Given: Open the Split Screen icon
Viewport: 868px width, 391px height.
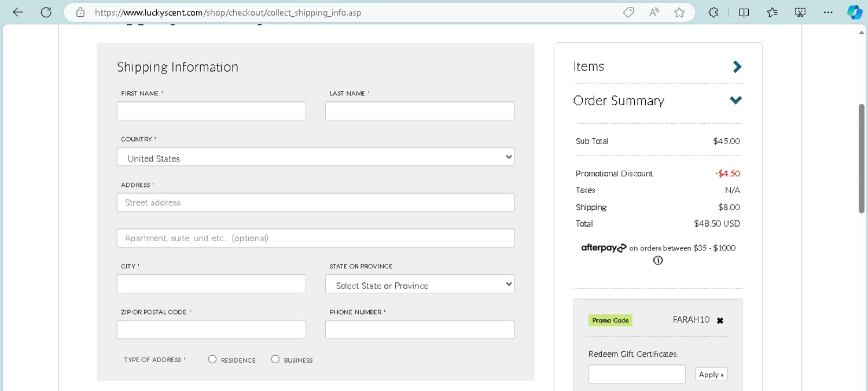Looking at the screenshot, I should [744, 12].
